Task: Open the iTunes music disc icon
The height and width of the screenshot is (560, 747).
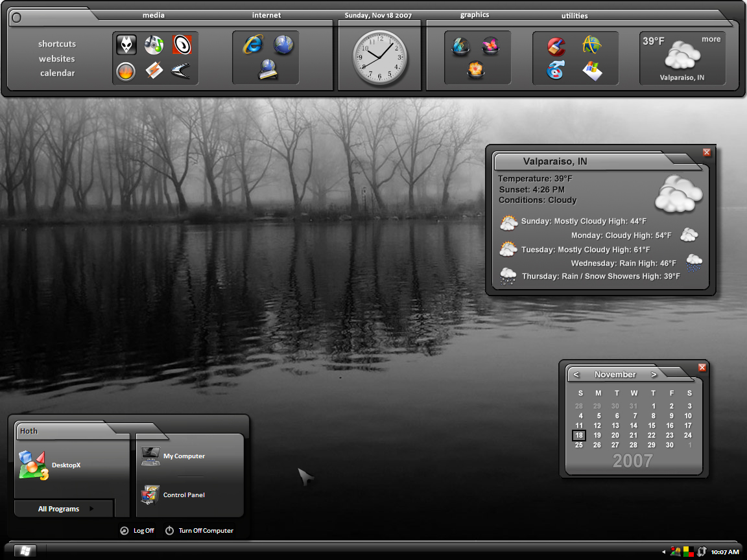Action: coord(154,45)
